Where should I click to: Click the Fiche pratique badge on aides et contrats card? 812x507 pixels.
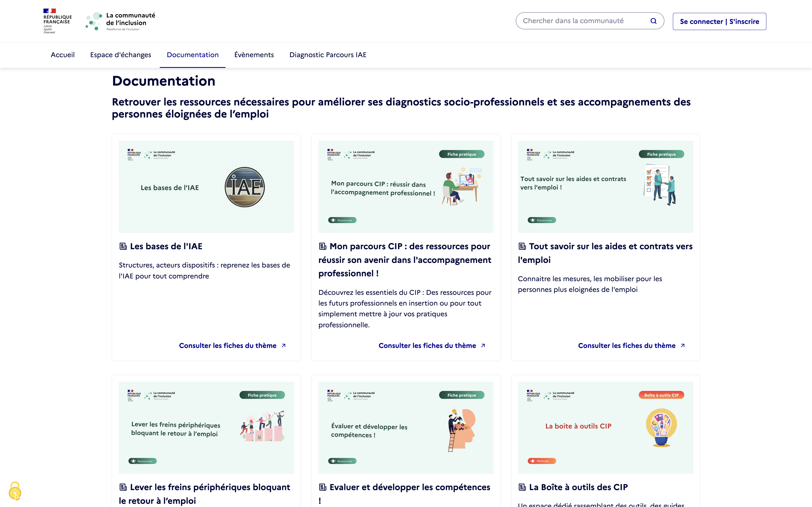[661, 154]
